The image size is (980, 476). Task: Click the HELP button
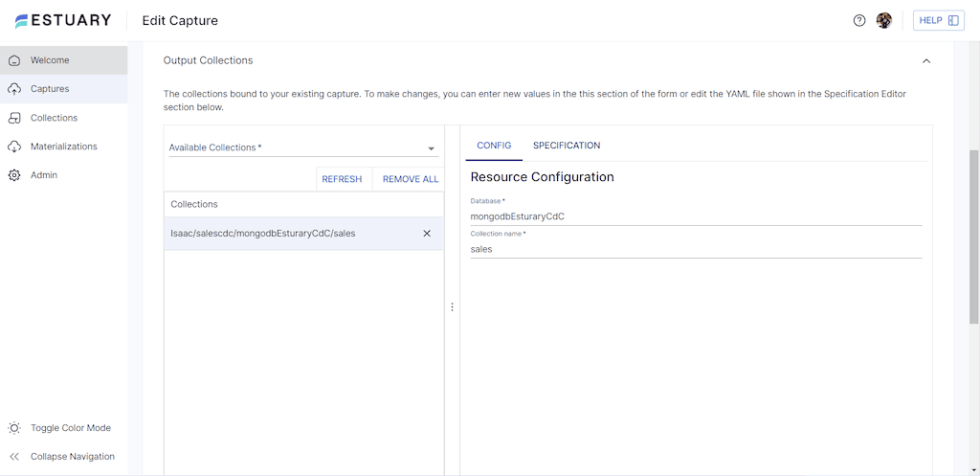click(x=939, y=21)
